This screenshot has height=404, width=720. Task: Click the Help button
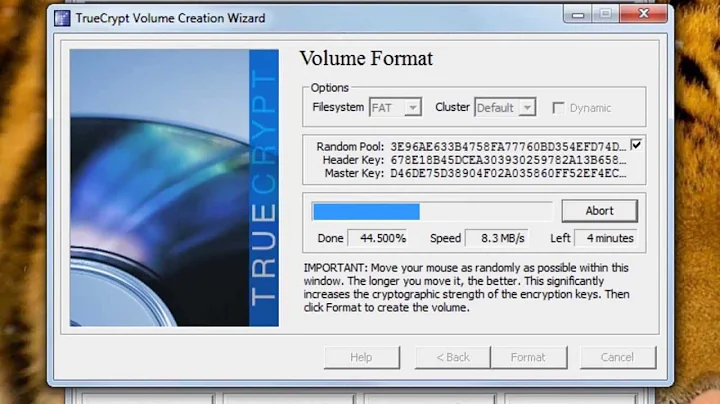(x=361, y=357)
